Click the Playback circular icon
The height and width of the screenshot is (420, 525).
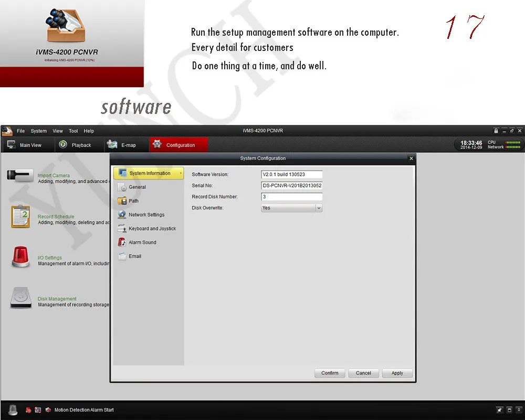pos(63,144)
